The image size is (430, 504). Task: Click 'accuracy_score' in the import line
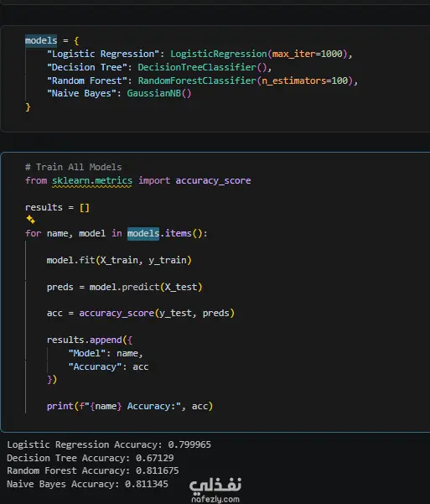[x=213, y=180]
